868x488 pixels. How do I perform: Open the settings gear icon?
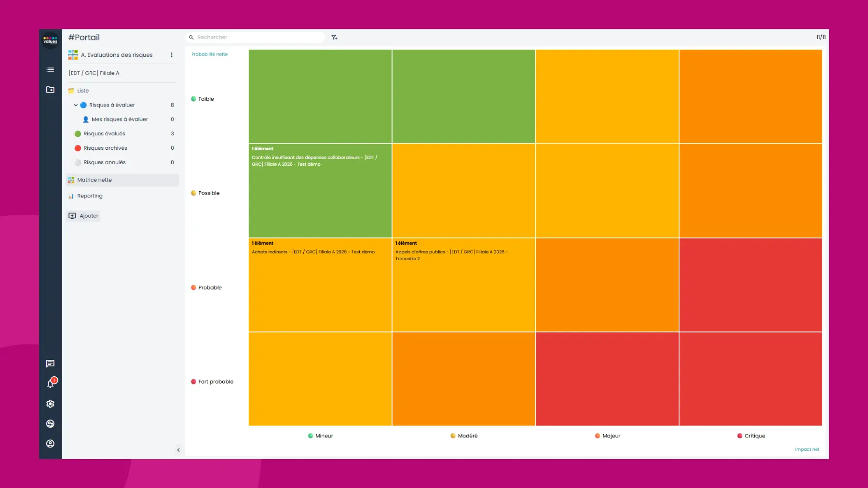click(50, 403)
